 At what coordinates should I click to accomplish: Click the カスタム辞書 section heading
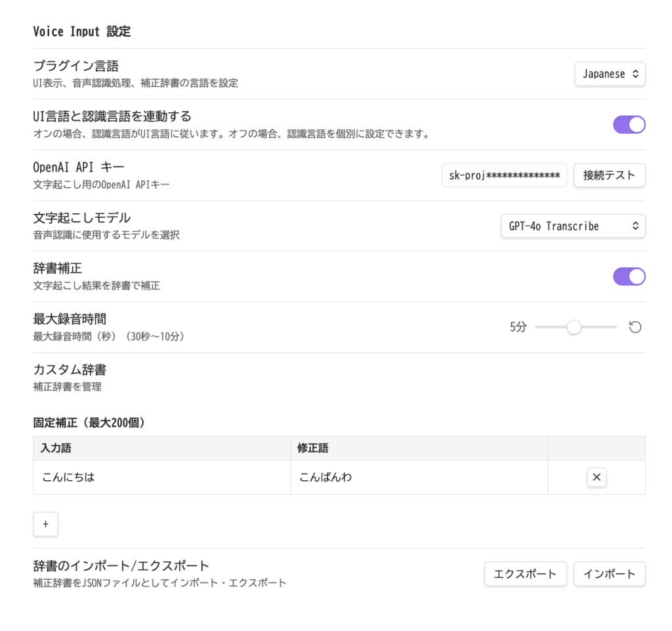click(70, 370)
